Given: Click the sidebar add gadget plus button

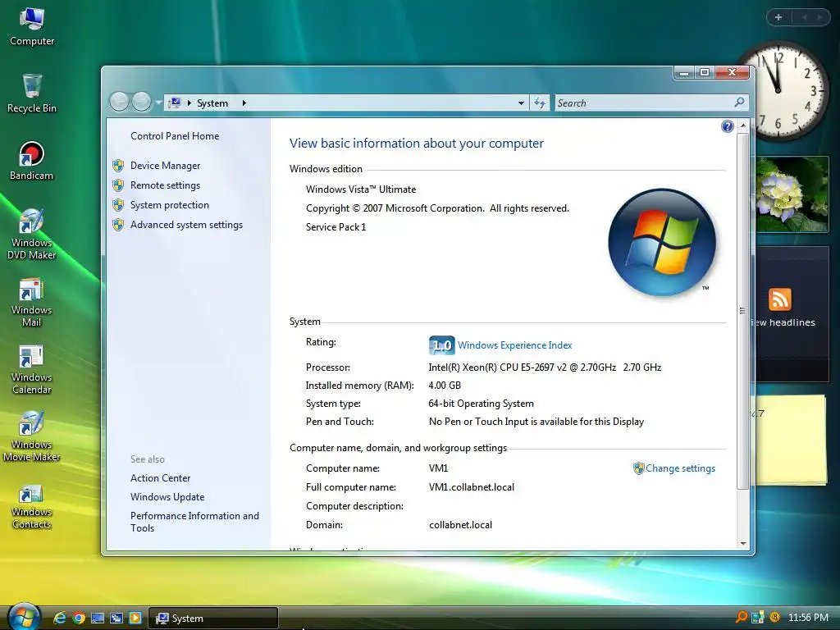Looking at the screenshot, I should (778, 17).
